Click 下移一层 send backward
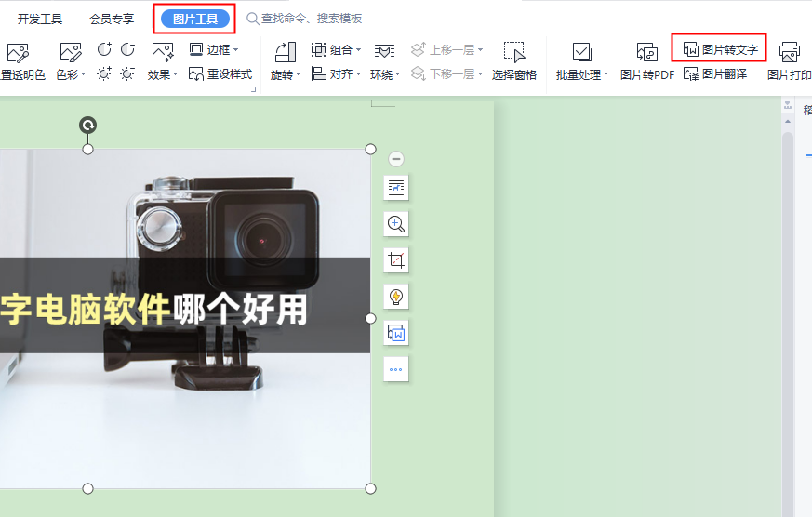This screenshot has width=812, height=517. [x=446, y=74]
